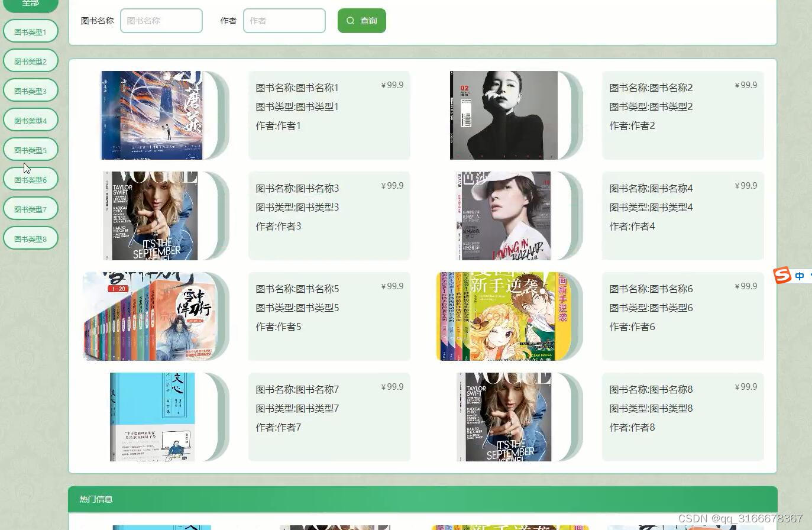Image resolution: width=812 pixels, height=530 pixels.
Task: Open details of 图书名称:图书名称2
Action: coord(651,88)
